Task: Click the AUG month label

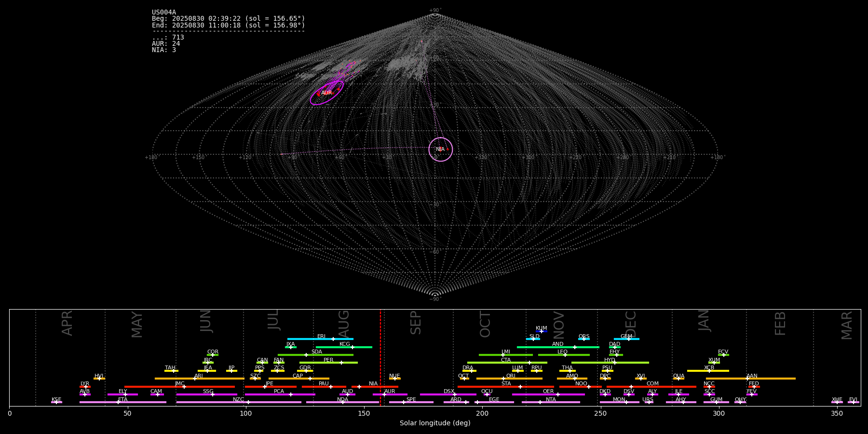Action: (x=343, y=323)
